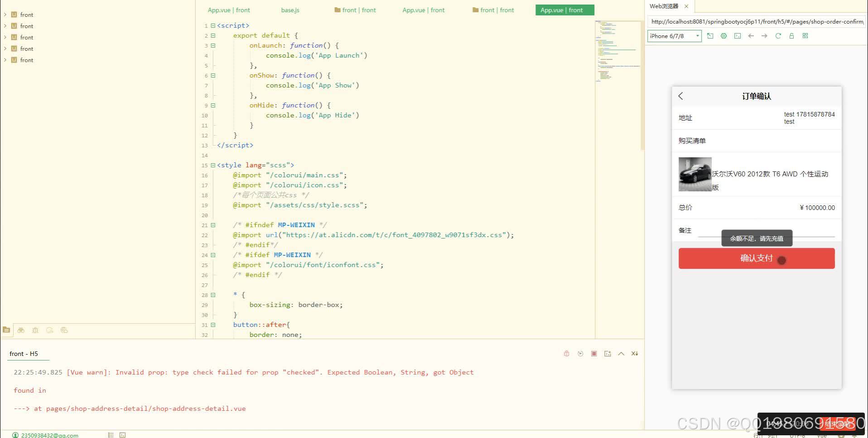Clear console output with the X-arrow icon
Screen dimensions: 868x438
pos(635,354)
